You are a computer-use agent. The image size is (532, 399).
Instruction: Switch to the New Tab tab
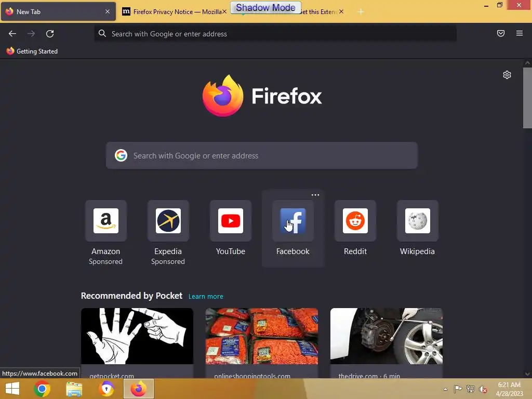pos(58,11)
